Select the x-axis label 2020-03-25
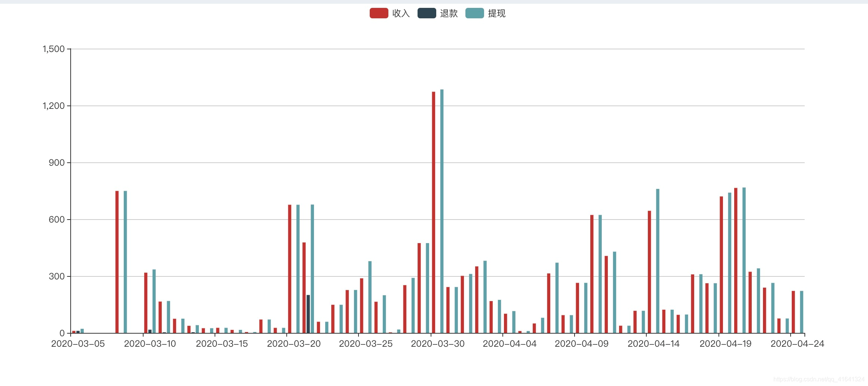Image resolution: width=868 pixels, height=386 pixels. 366,344
